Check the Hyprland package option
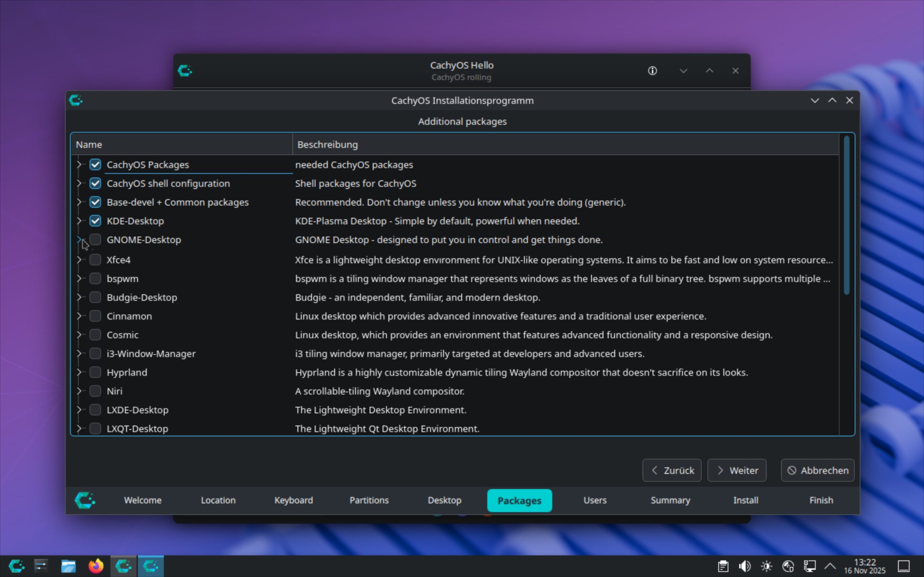 [95, 372]
